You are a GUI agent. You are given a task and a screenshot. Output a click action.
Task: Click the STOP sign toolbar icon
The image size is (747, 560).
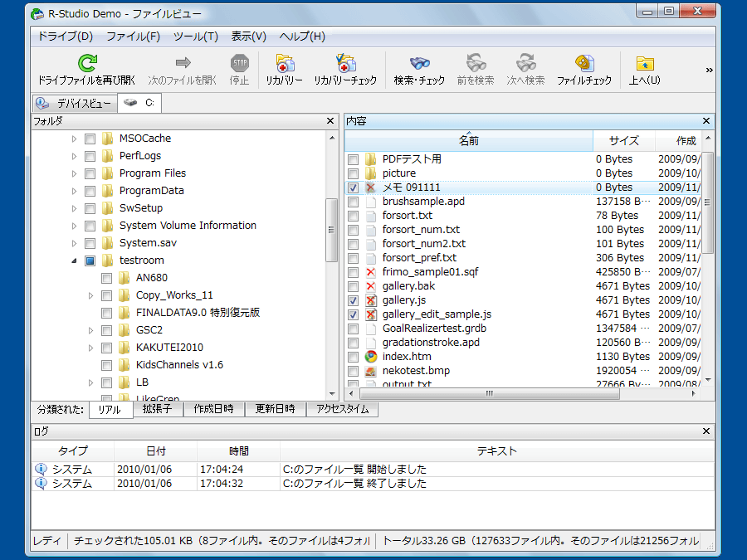pos(239,63)
